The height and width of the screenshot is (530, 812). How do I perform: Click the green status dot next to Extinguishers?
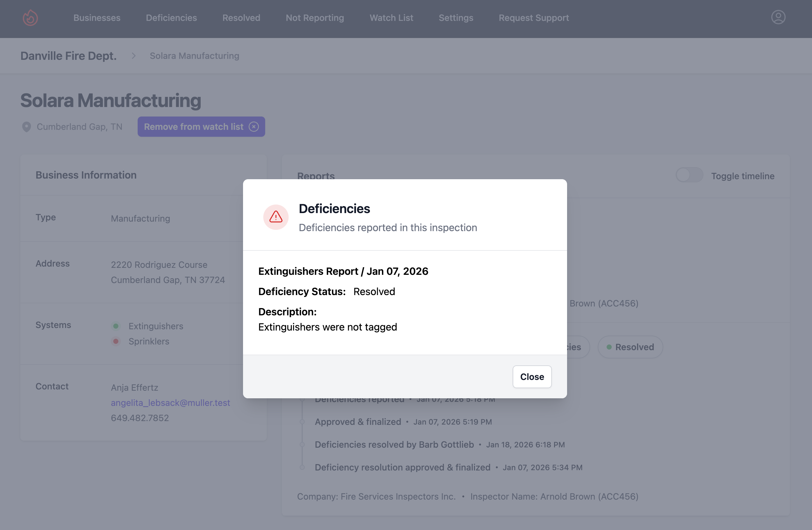[116, 326]
